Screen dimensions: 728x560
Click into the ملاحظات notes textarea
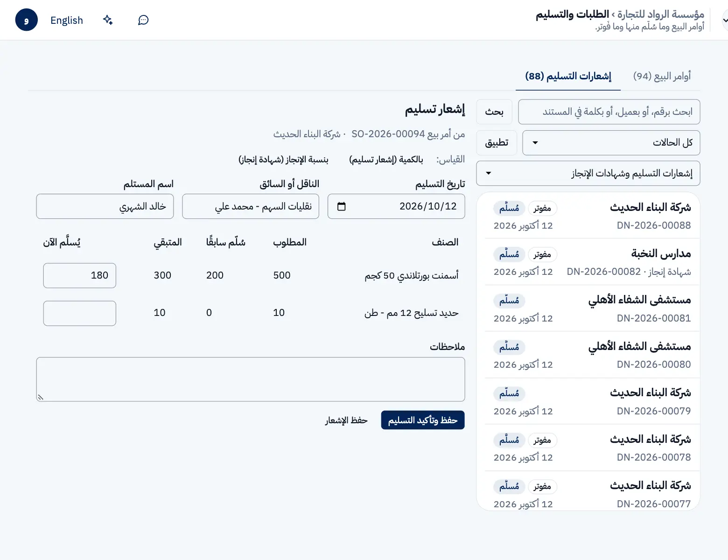pyautogui.click(x=251, y=379)
